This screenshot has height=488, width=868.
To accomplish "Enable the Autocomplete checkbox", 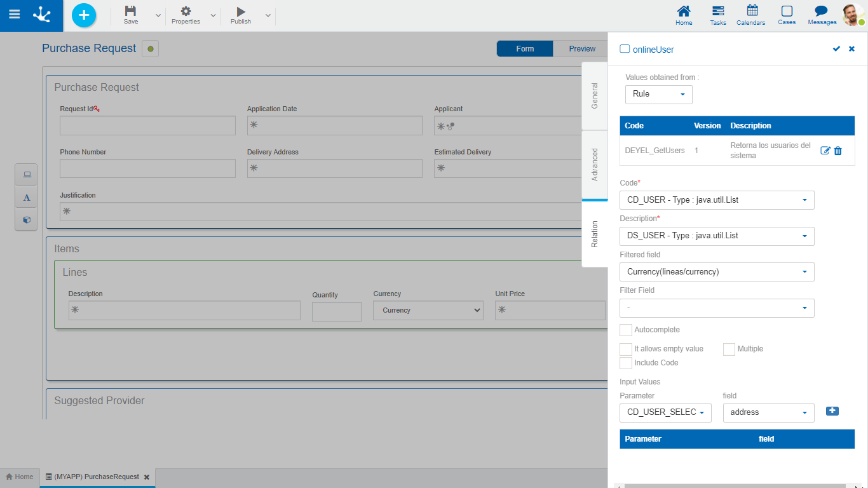I will tap(626, 330).
